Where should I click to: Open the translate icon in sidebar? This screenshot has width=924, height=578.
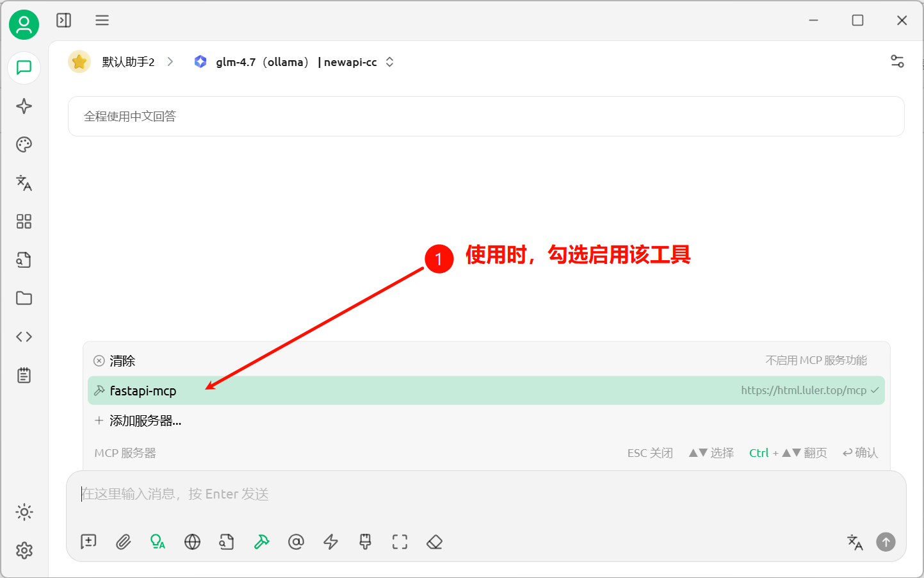pyautogui.click(x=24, y=183)
